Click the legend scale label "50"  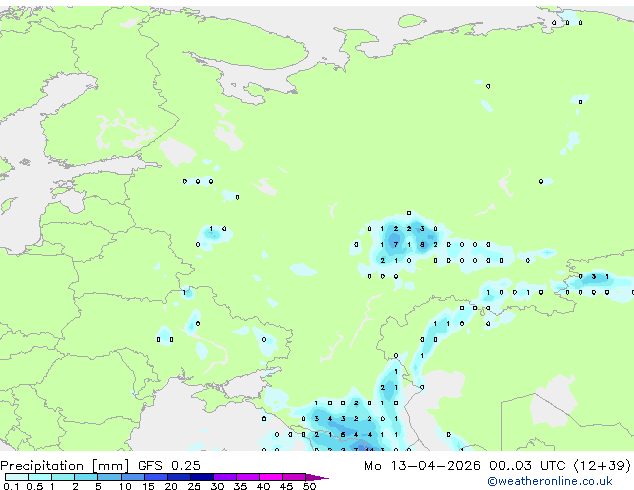pyautogui.click(x=309, y=486)
